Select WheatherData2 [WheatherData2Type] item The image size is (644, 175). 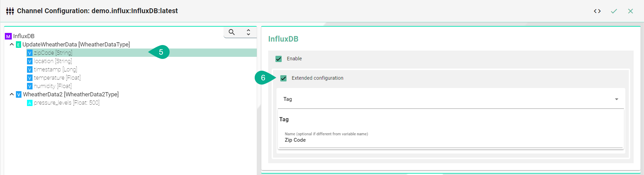(71, 94)
